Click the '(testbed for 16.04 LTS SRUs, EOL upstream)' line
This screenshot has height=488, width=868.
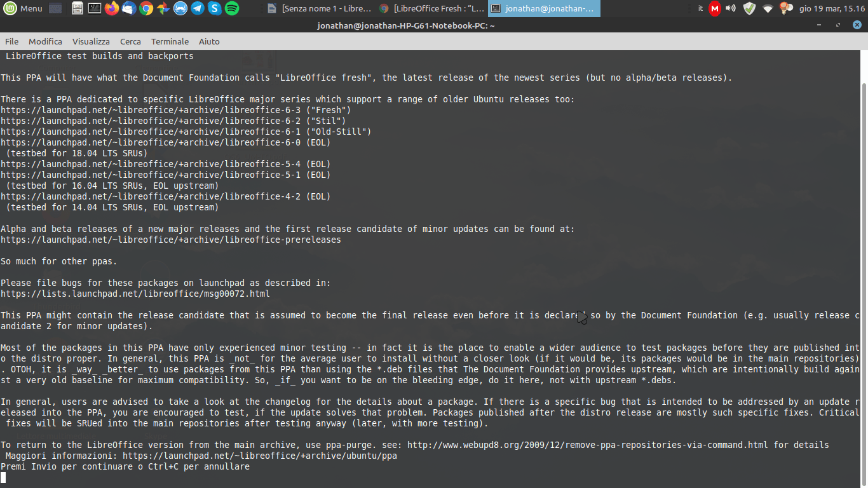pyautogui.click(x=112, y=186)
